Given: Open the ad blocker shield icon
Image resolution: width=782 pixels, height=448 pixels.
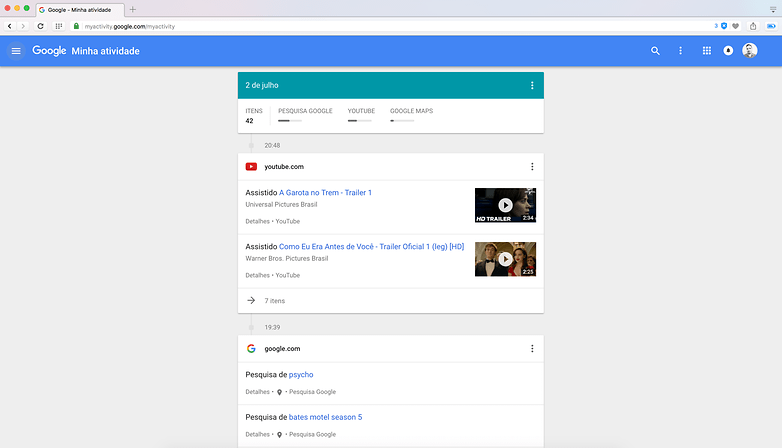Looking at the screenshot, I should [724, 26].
